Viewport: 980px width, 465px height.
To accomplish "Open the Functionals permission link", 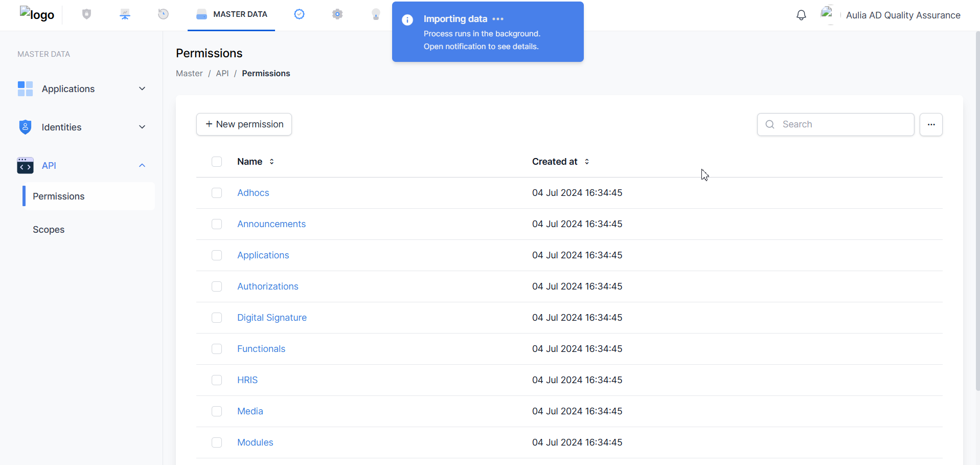I will pyautogui.click(x=261, y=349).
